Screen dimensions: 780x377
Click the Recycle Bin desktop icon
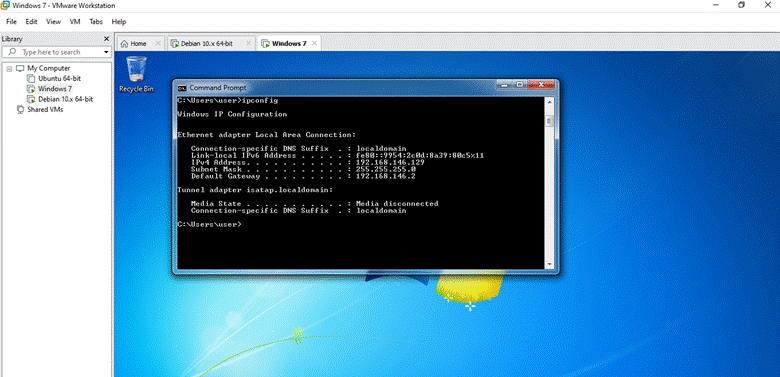tap(136, 74)
